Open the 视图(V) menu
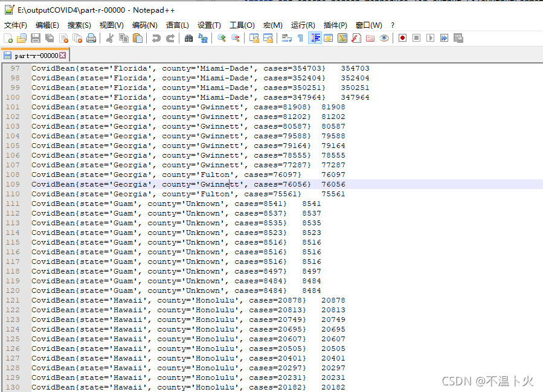 (112, 25)
